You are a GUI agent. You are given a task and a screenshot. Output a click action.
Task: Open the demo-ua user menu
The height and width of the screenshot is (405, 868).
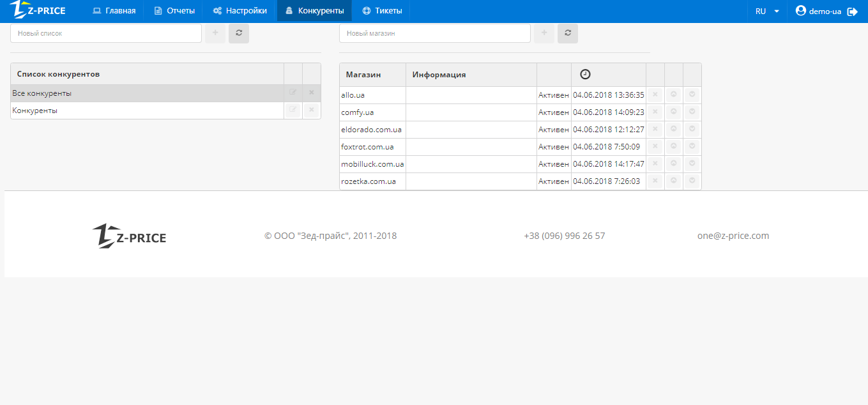[818, 11]
